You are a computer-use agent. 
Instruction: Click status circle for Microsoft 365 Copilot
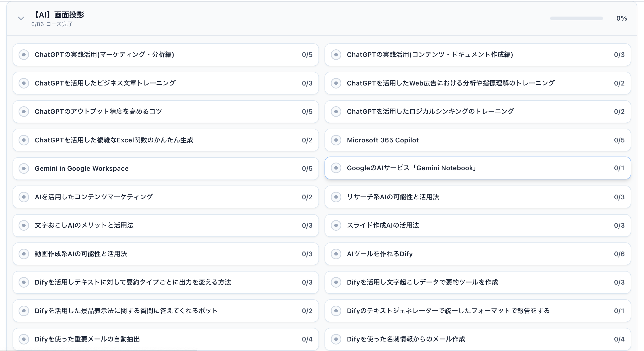[x=336, y=140]
